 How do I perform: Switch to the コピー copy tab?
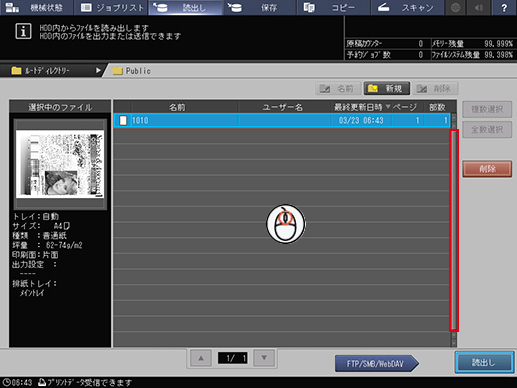(334, 7)
